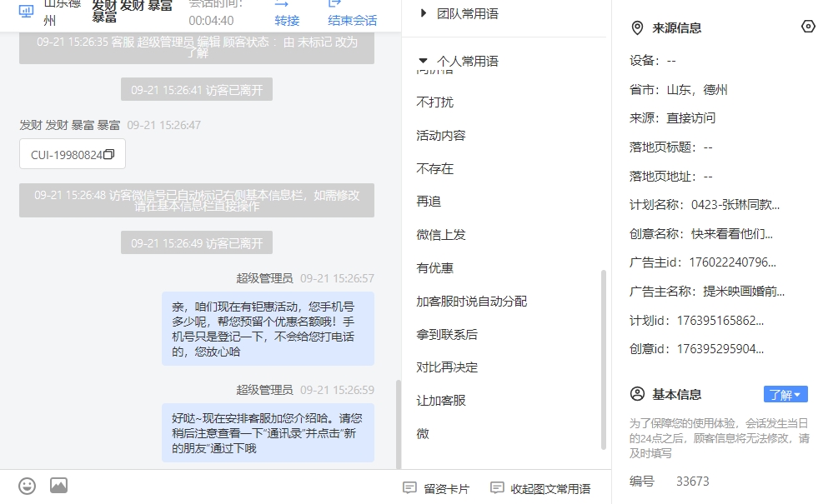This screenshot has height=504, width=818.
Task: Click the 基本信息 heading
Action: (676, 395)
